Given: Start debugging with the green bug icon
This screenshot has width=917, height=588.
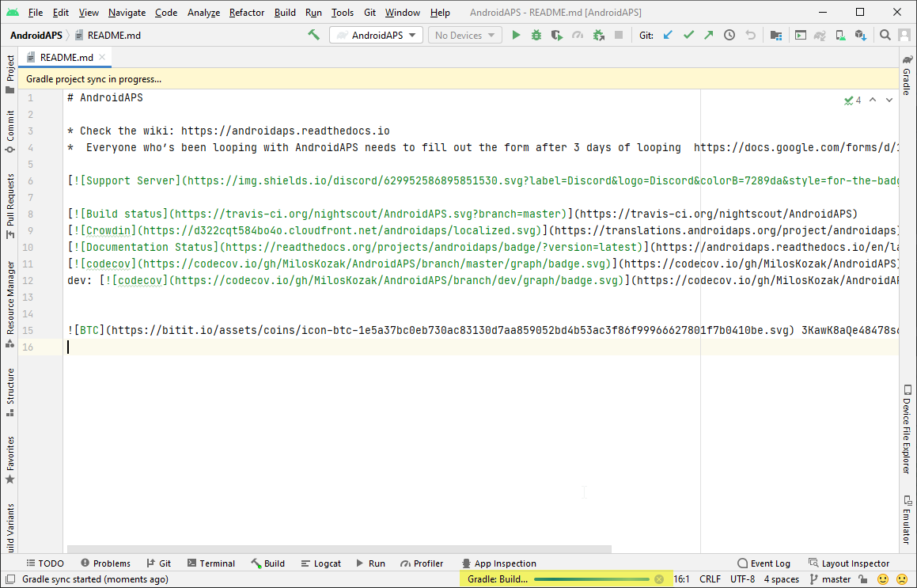Looking at the screenshot, I should pos(536,35).
